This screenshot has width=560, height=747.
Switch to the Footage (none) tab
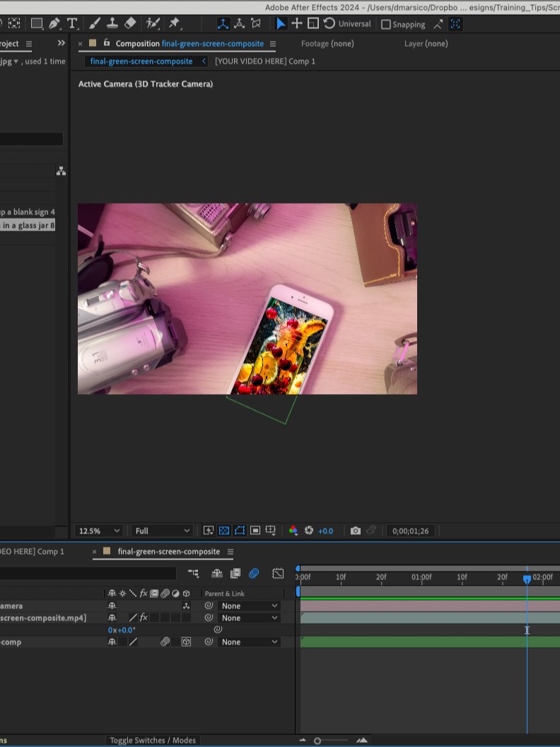(x=327, y=43)
